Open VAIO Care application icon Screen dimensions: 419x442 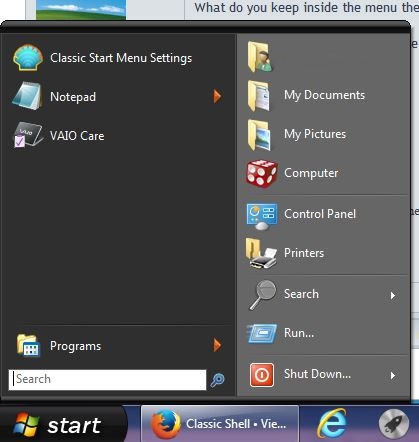pos(28,135)
